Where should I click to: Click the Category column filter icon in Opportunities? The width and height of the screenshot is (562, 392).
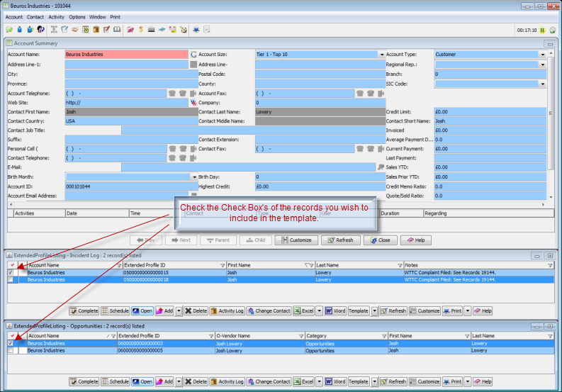pyautogui.click(x=384, y=336)
